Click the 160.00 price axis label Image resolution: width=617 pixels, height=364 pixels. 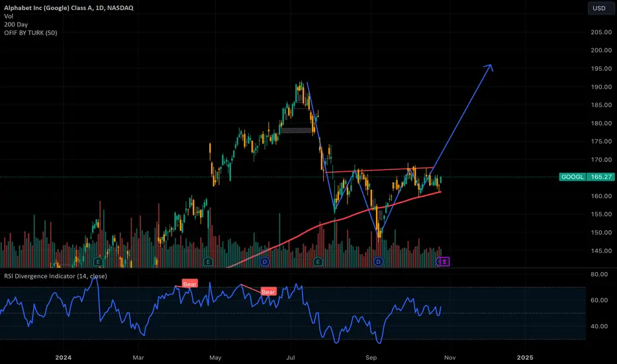(x=601, y=196)
